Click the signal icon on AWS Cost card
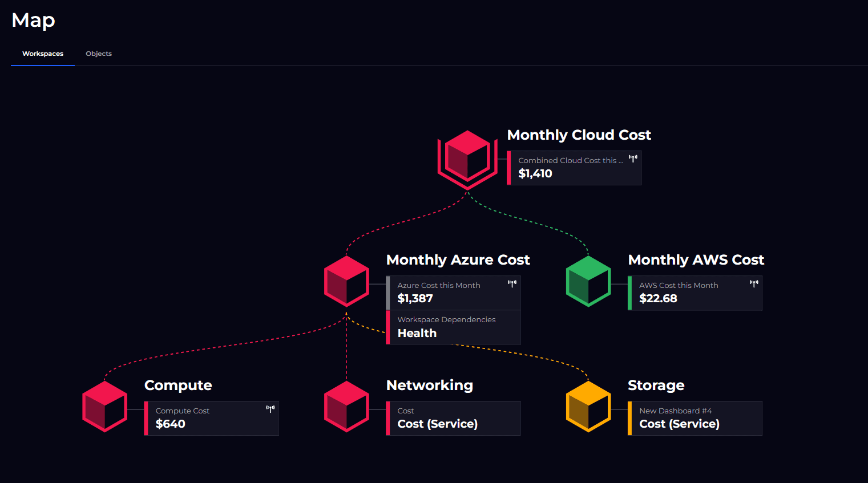The image size is (868, 483). click(753, 282)
